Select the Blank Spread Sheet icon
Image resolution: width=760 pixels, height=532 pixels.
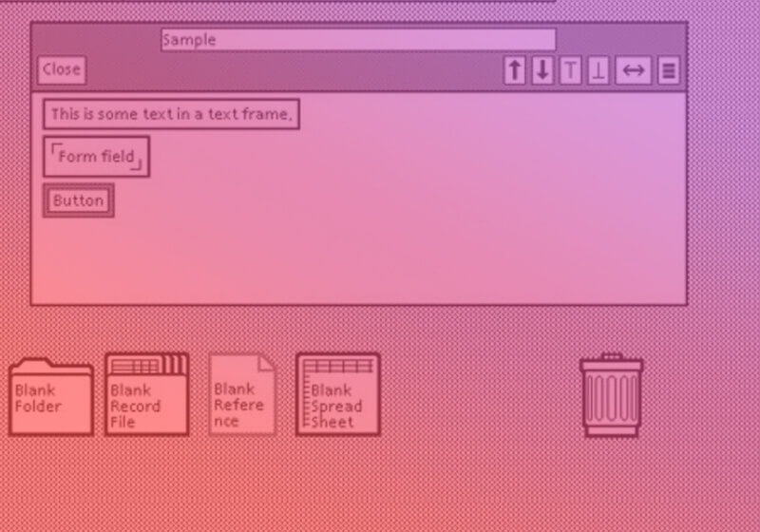[337, 394]
